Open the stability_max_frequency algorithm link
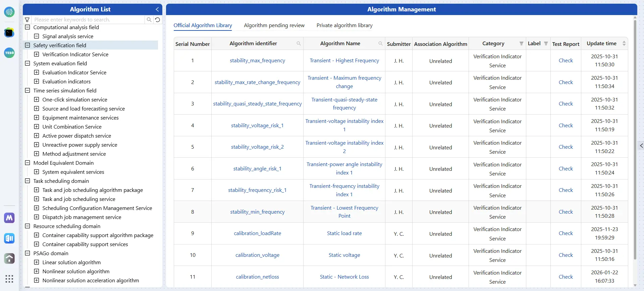644x291 pixels. click(257, 61)
